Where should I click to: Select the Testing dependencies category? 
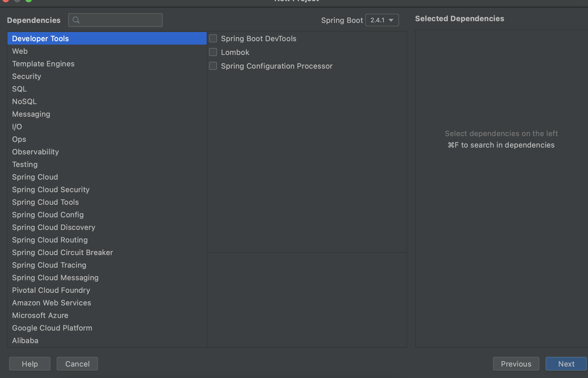click(x=24, y=164)
